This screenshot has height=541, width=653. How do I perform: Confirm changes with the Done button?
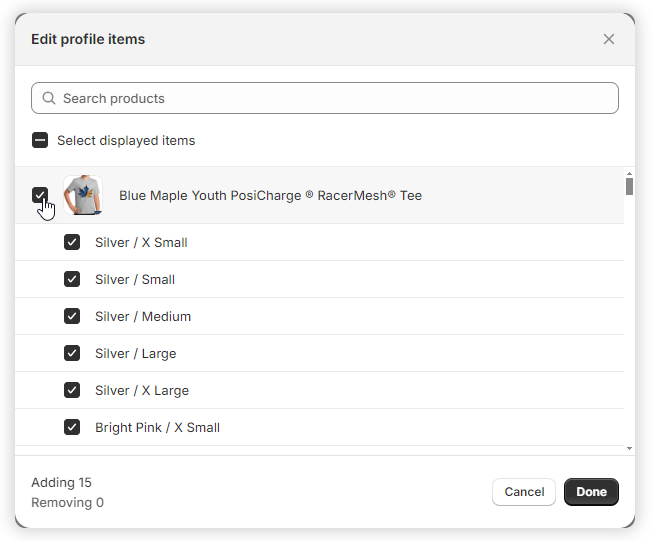(591, 492)
